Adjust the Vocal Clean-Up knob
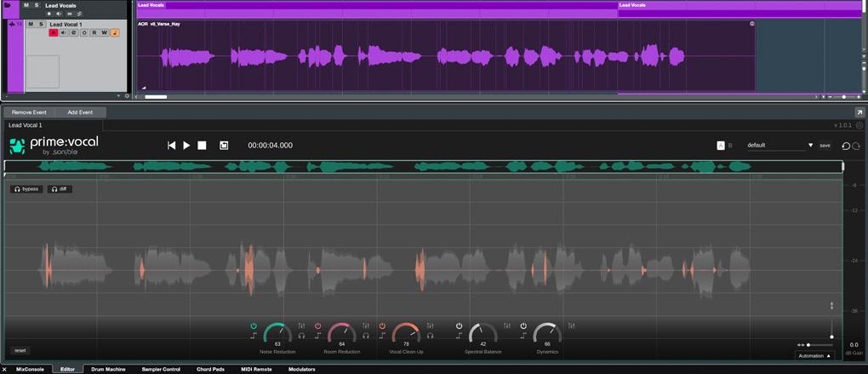Viewport: 868px width, 374px height. (x=406, y=333)
